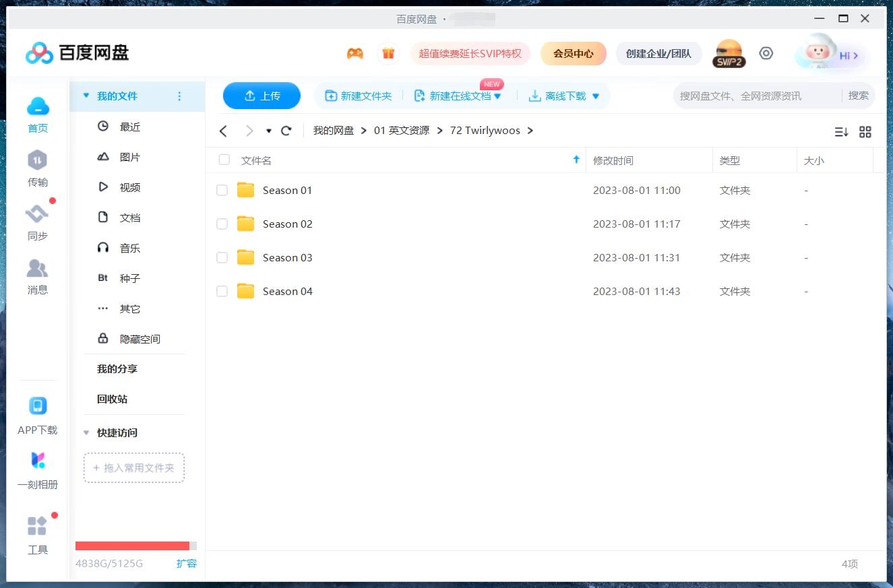The width and height of the screenshot is (893, 588).
Task: Open the 新建在线文档 dropdown arrow
Action: pos(498,96)
